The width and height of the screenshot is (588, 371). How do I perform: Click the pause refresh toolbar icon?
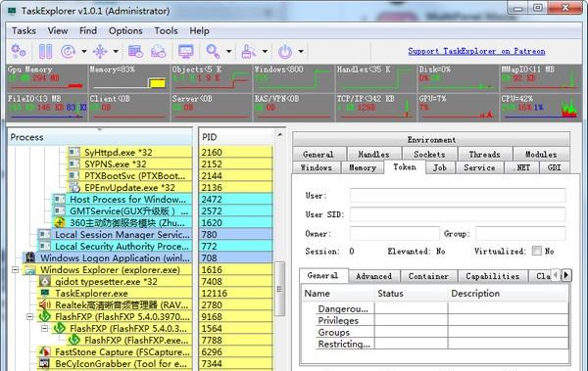point(46,51)
